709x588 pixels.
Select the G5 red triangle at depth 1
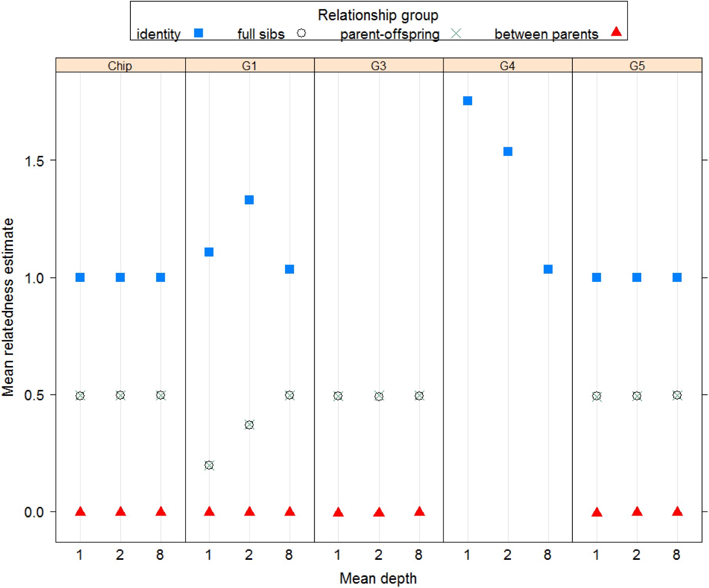(597, 512)
